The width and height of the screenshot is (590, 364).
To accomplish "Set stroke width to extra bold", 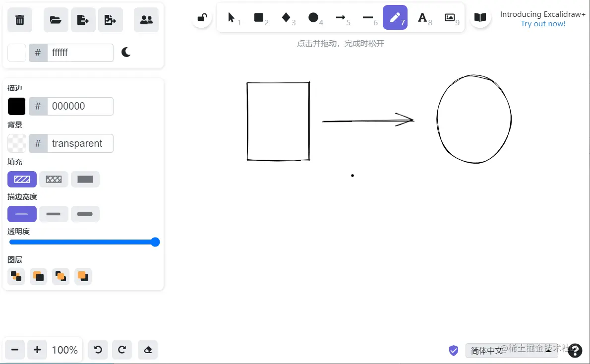I will point(85,214).
